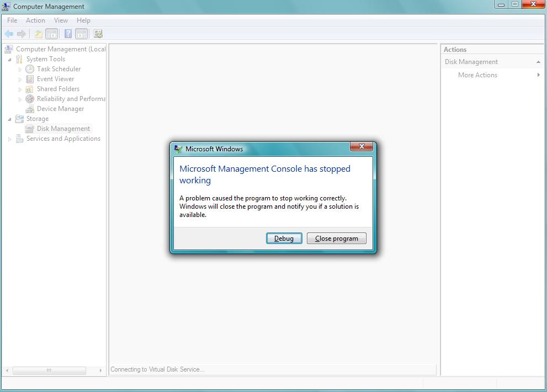547x392 pixels.
Task: Click the Settings icon at toolbar end
Action: click(x=98, y=34)
